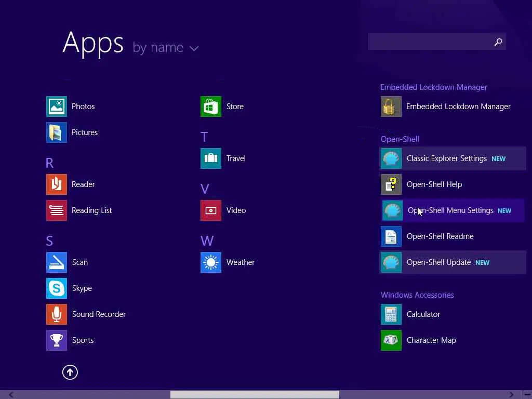Screen dimensions: 532x399
Task: Click the search magnifier icon
Action: [498, 42]
